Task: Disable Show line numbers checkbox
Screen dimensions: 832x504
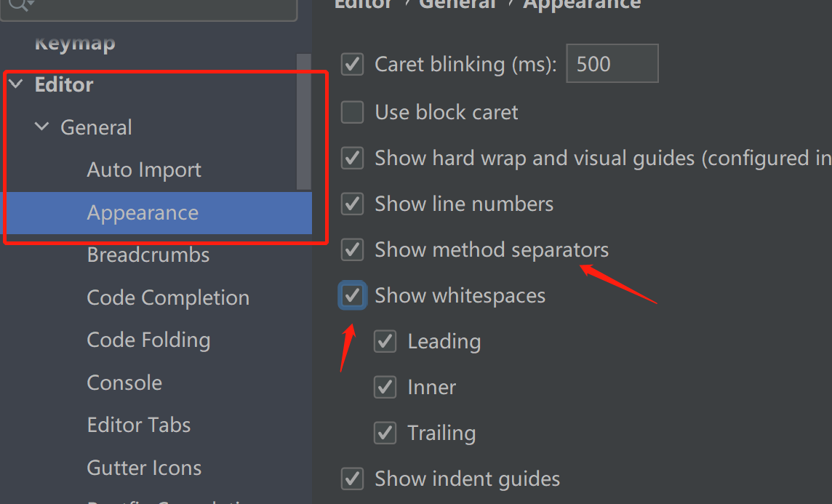Action: (353, 204)
